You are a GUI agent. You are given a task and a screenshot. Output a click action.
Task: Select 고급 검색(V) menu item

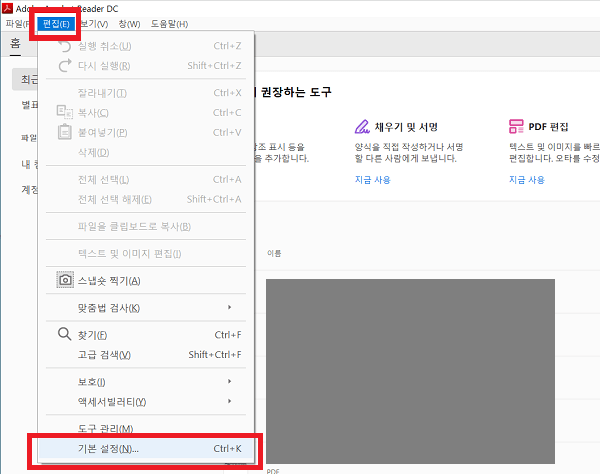[x=146, y=355]
